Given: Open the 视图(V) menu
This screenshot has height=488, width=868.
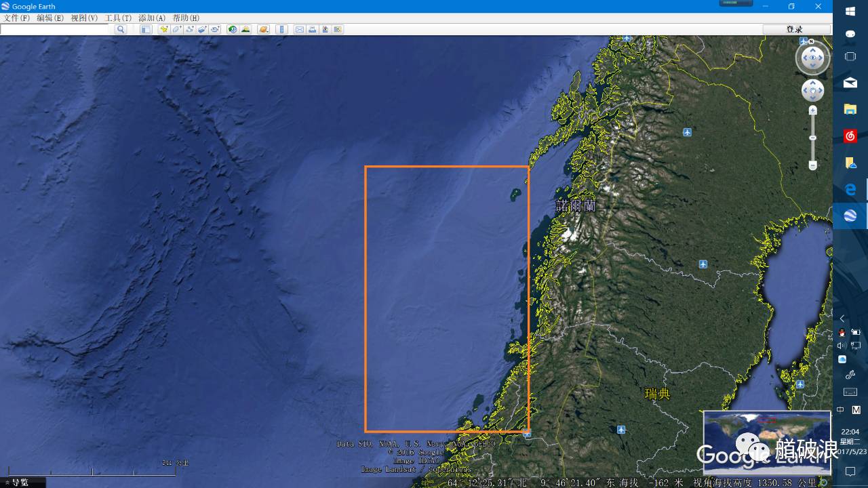Looking at the screenshot, I should click(x=84, y=18).
